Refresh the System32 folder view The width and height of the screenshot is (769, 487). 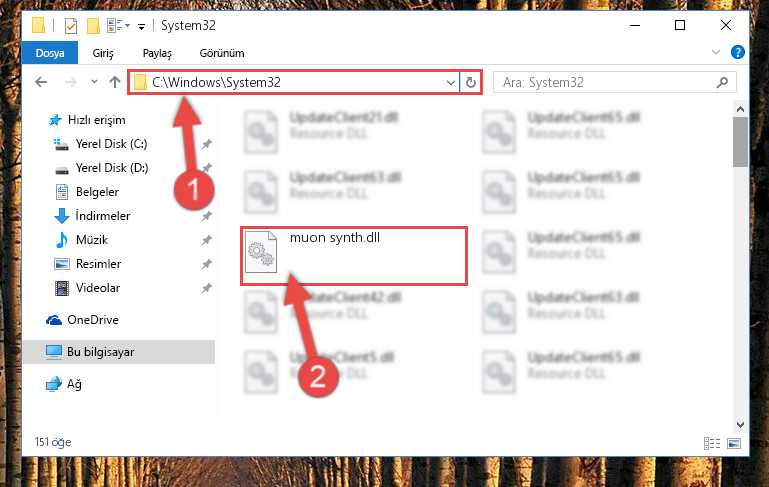(x=471, y=82)
